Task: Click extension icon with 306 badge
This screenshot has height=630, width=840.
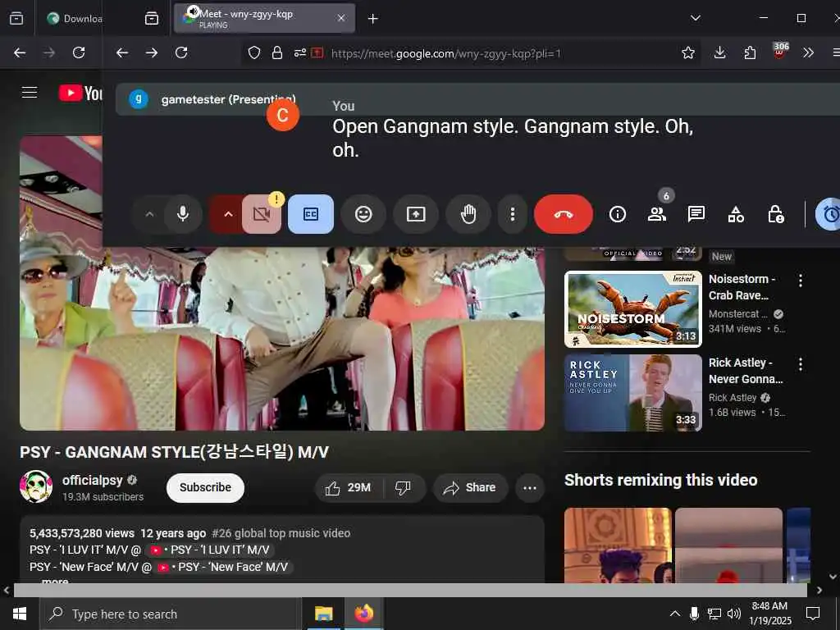Action: pos(780,52)
